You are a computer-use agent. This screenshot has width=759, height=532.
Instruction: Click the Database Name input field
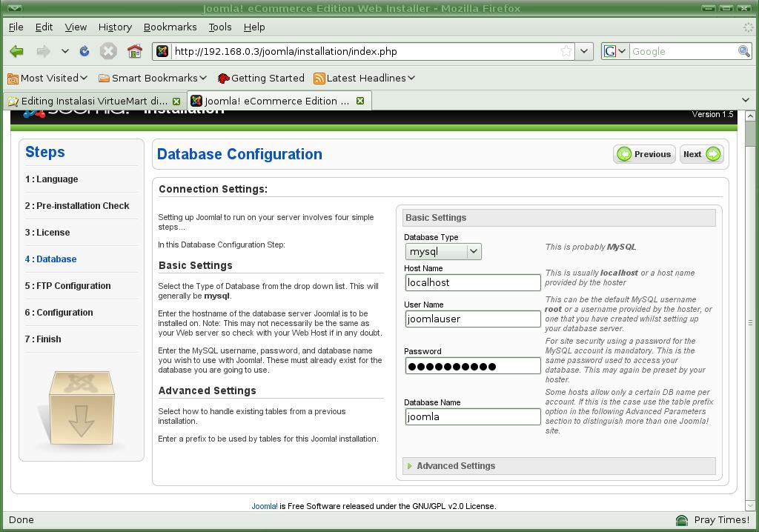[x=472, y=416]
